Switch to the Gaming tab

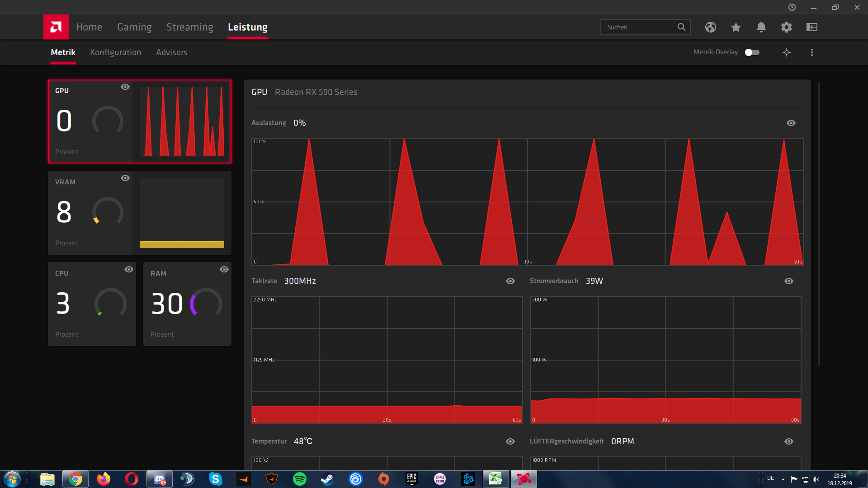click(134, 27)
